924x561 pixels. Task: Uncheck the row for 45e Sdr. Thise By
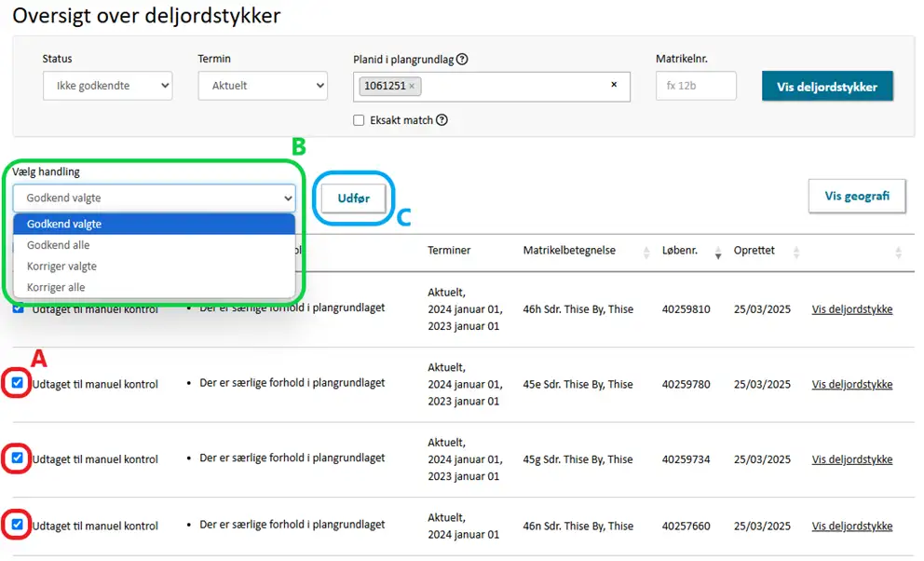coord(18,383)
